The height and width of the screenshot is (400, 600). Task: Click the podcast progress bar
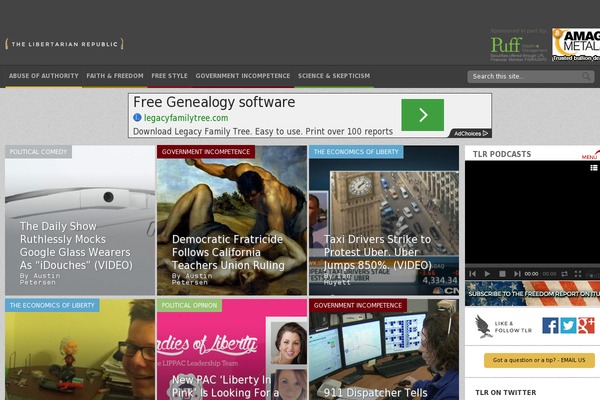pyautogui.click(x=533, y=265)
